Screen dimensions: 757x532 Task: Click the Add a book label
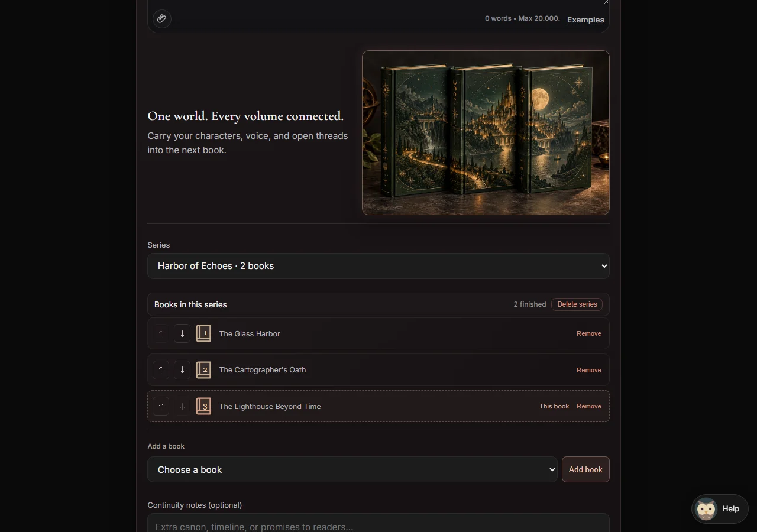166,446
